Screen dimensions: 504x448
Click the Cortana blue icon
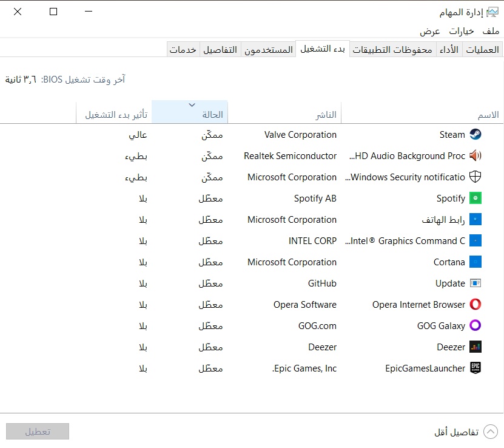[475, 262]
